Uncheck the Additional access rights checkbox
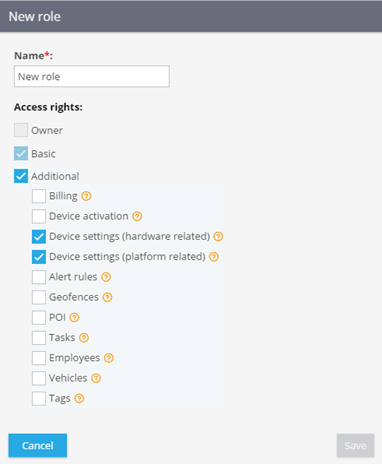 click(x=21, y=176)
